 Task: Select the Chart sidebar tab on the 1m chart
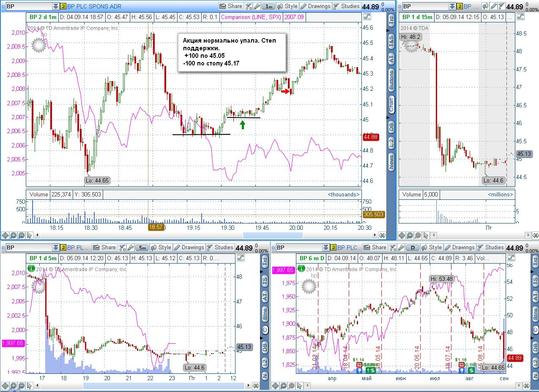(x=391, y=105)
